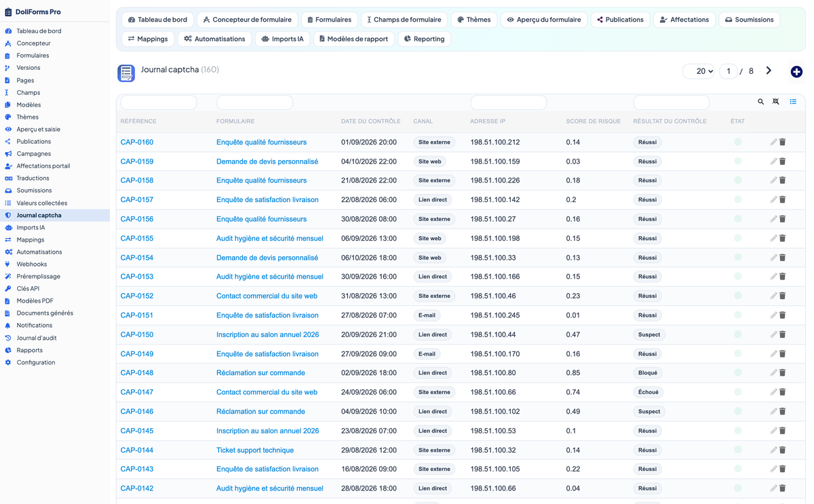
Task: Delete row CAP-0151 with the trash icon
Action: coord(782,315)
